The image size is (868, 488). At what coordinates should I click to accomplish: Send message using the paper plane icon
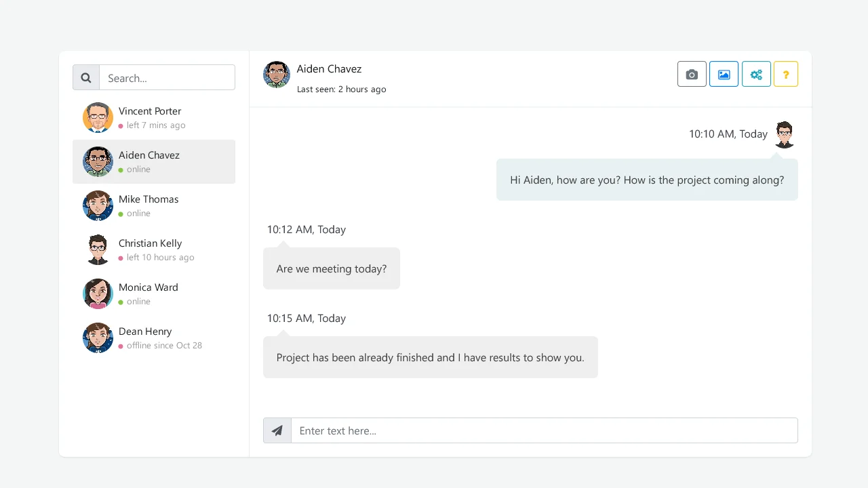[x=277, y=430]
